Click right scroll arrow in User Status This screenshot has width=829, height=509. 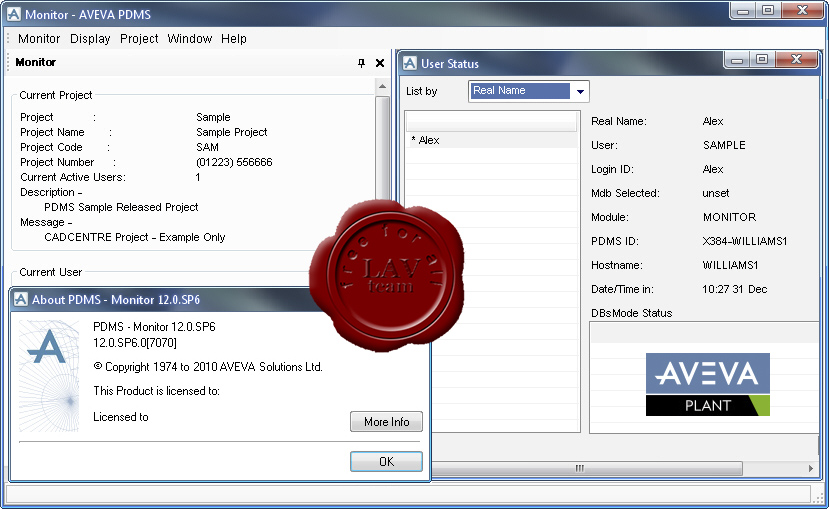click(x=810, y=468)
